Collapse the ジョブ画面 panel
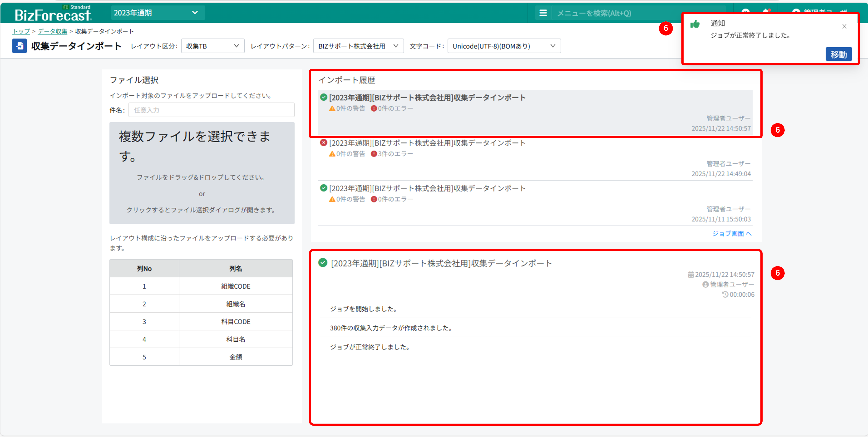The width and height of the screenshot is (868, 437). [x=732, y=234]
